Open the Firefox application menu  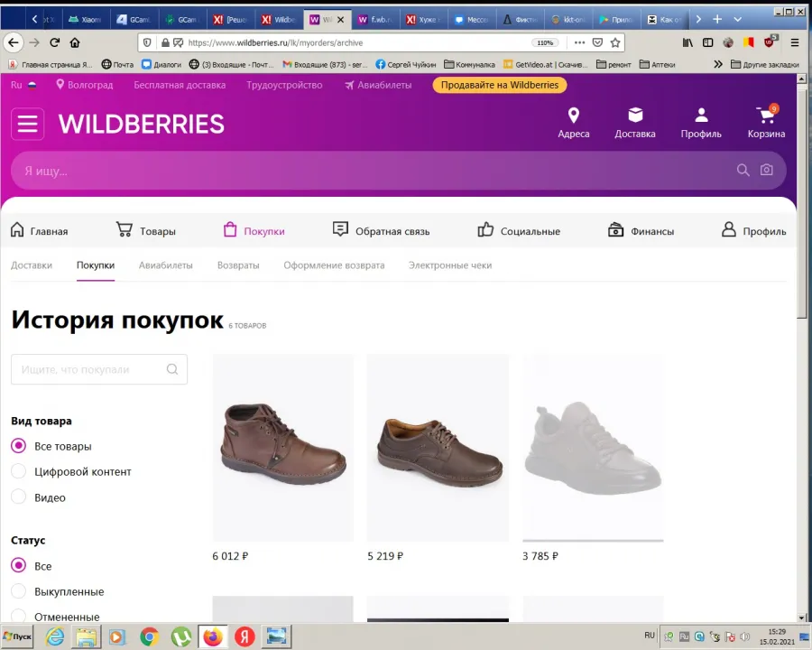click(795, 42)
